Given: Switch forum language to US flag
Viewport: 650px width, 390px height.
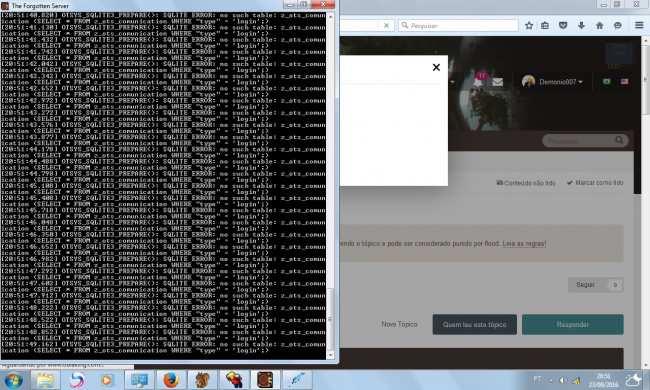Looking at the screenshot, I should (x=624, y=82).
